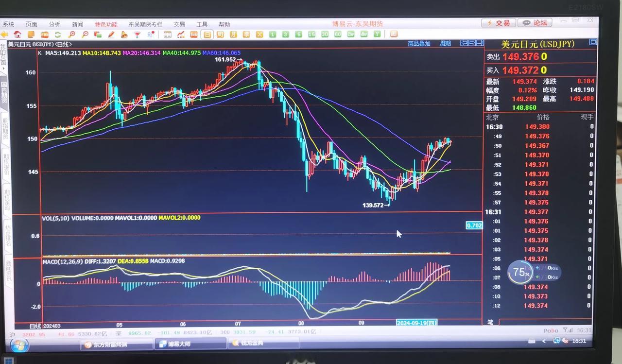Switch to 钱龙金典 taskbar item
Image resolution: width=622 pixels, height=364 pixels.
264,343
